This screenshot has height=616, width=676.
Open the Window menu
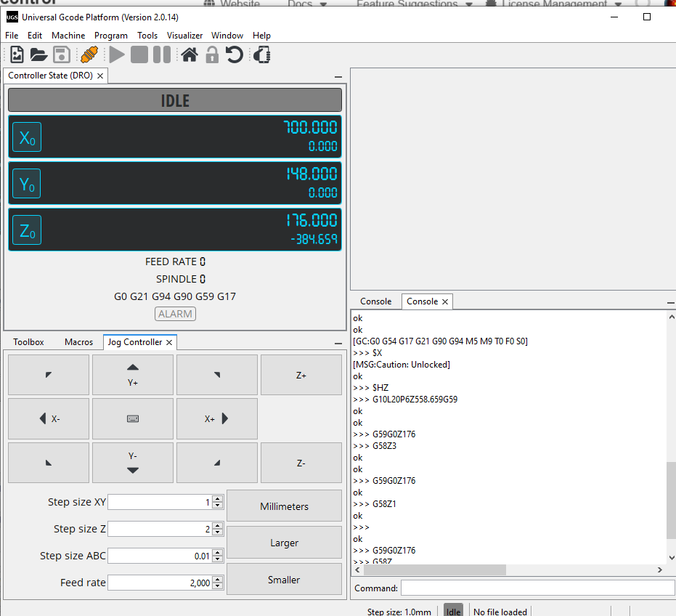[227, 36]
